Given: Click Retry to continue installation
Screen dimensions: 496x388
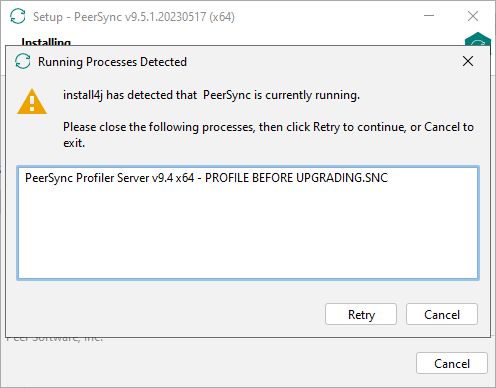Looking at the screenshot, I should [361, 314].
